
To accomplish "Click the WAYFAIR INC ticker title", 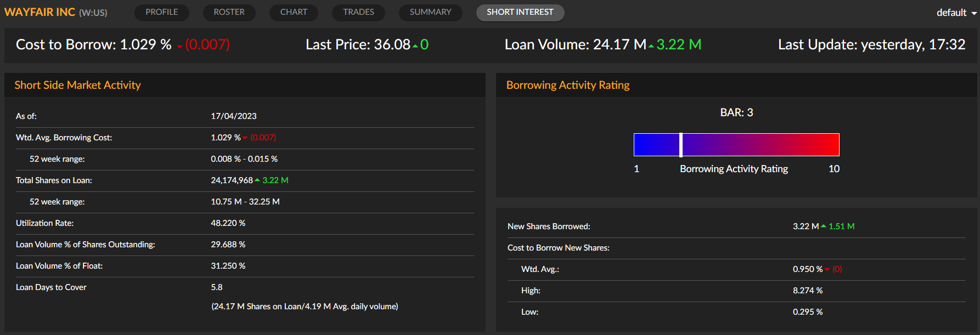I will [x=56, y=12].
